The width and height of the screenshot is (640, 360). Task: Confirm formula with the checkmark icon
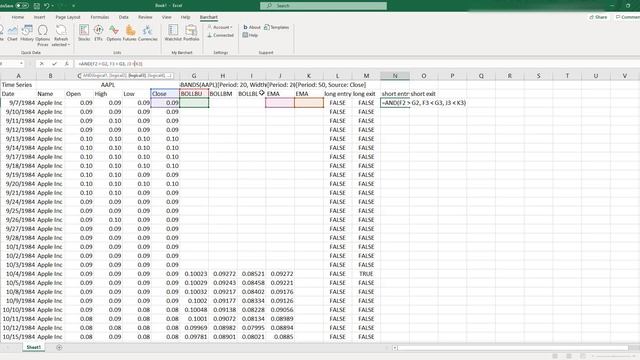[x=54, y=64]
